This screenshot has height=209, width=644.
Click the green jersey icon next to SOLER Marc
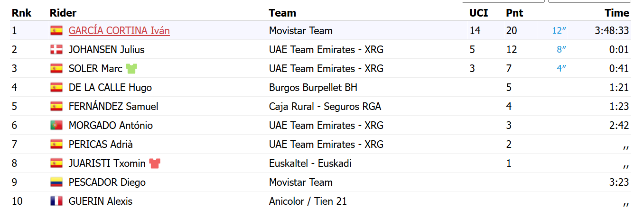point(131,69)
